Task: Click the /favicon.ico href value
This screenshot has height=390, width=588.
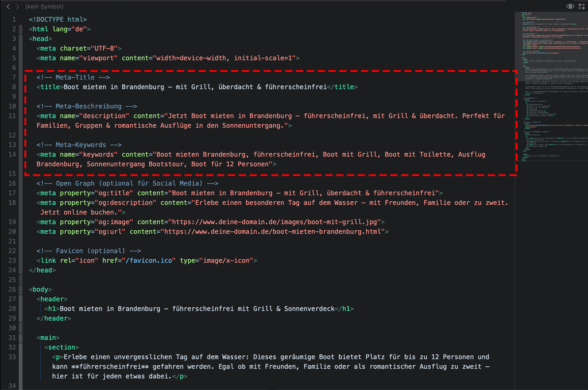Action: click(x=149, y=261)
